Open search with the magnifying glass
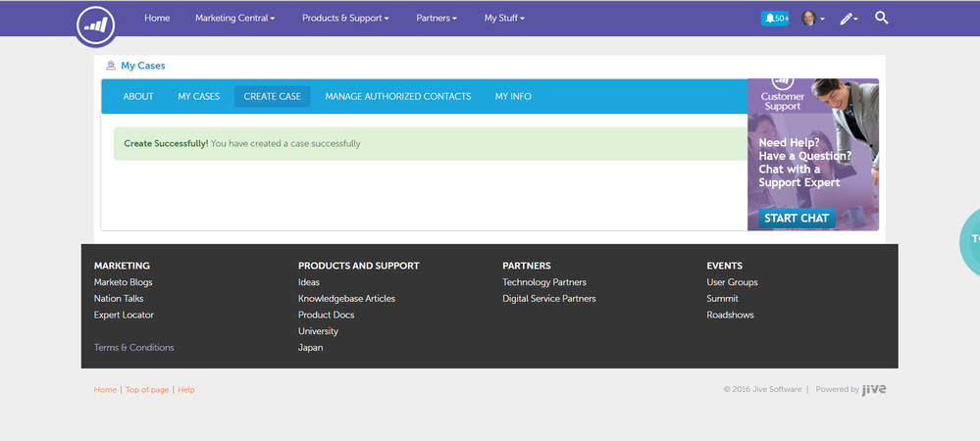 [881, 18]
